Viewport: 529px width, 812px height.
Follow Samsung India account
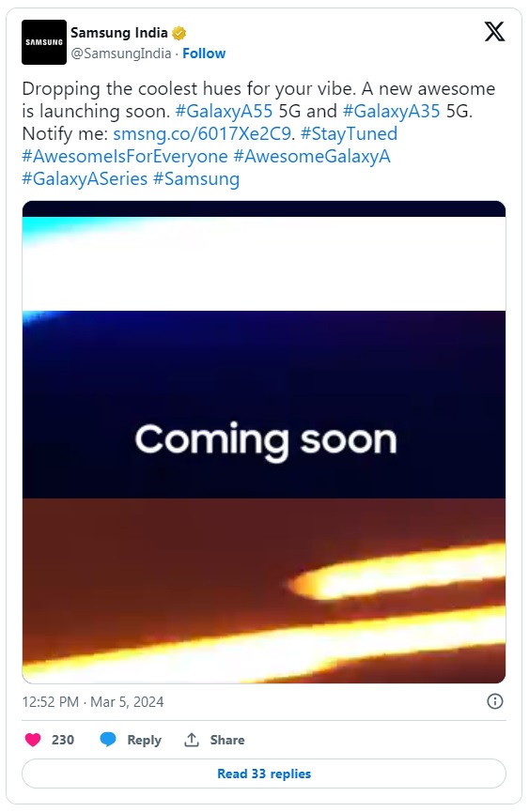(x=204, y=54)
